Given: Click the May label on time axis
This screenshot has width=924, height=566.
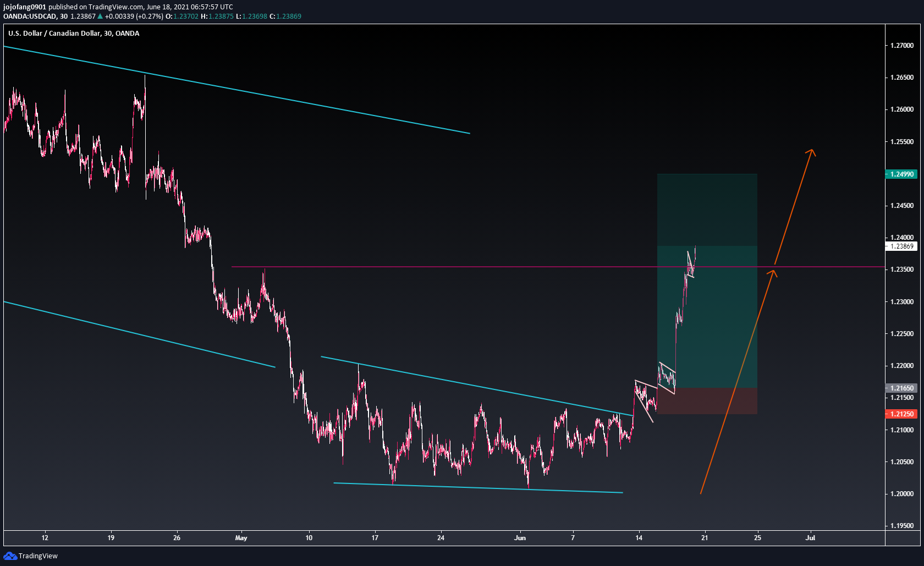Looking at the screenshot, I should pyautogui.click(x=241, y=538).
